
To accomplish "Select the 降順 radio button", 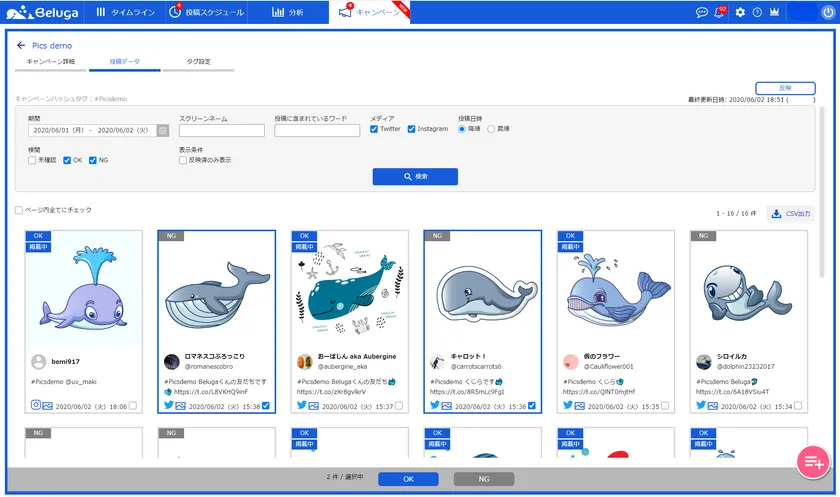I will pyautogui.click(x=462, y=129).
